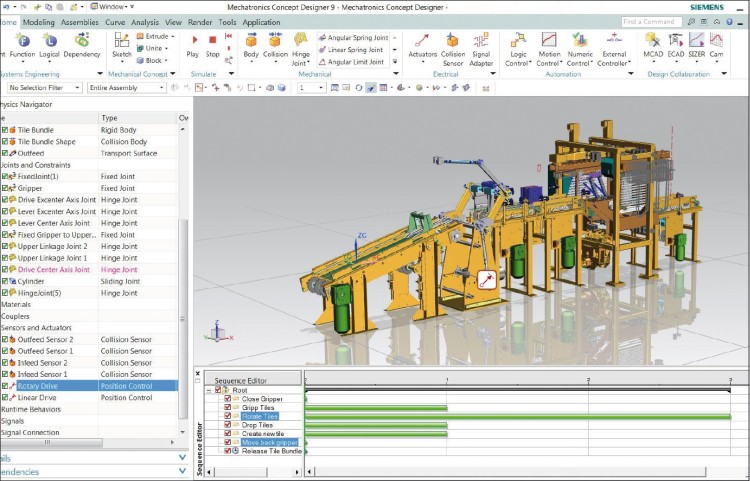This screenshot has height=481, width=750.
Task: Collapse the Root node in Sequence Editor
Action: (x=209, y=390)
